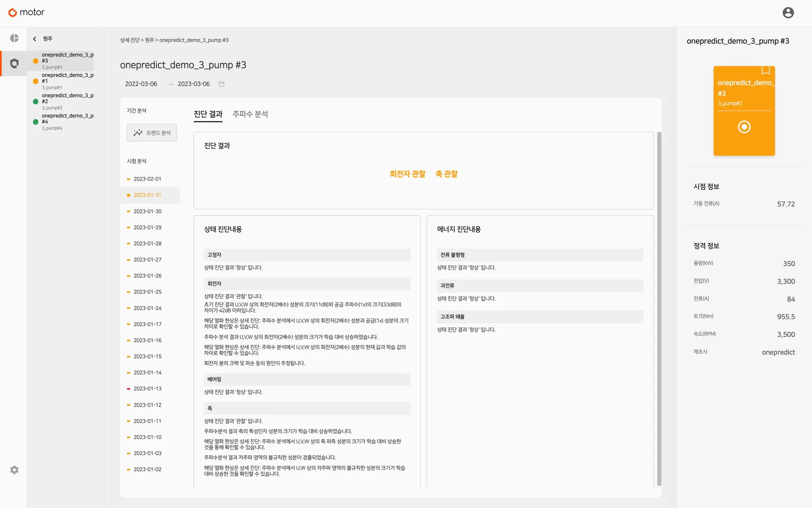Screen dimensions: 812x508
Task: Select the 진단 결과 tab
Action: 208,114
